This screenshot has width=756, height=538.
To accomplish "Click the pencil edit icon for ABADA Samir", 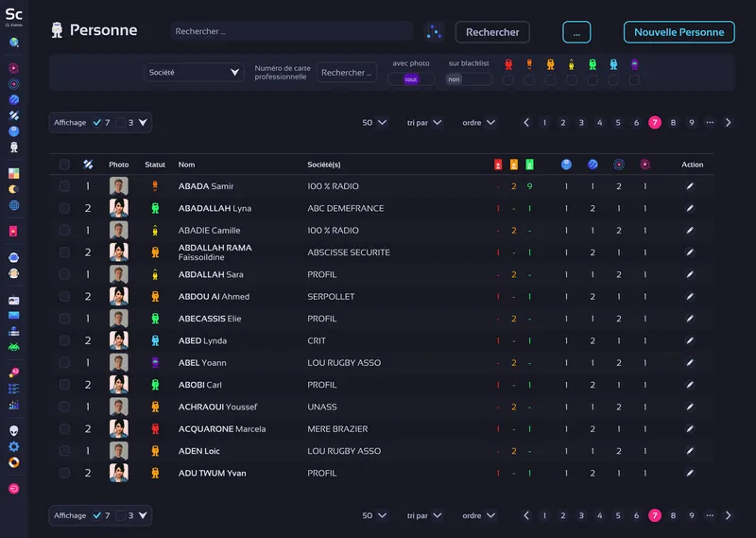I will (690, 186).
